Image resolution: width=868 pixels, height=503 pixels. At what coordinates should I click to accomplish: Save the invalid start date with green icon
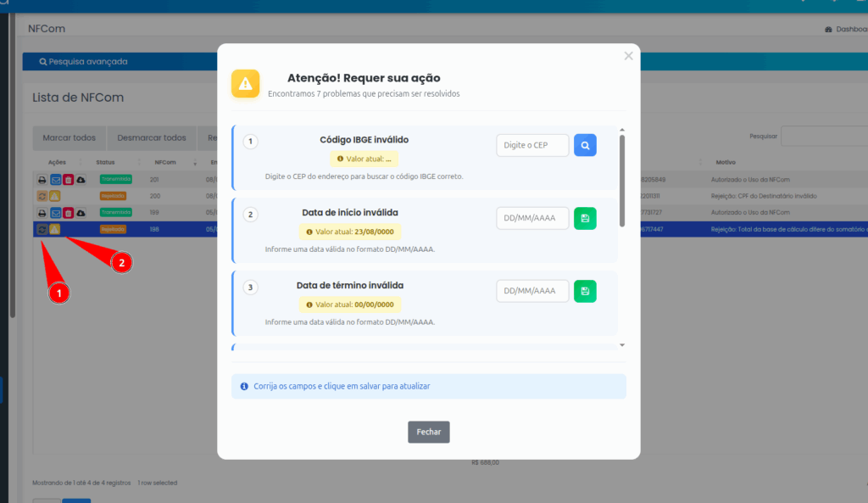pyautogui.click(x=585, y=218)
